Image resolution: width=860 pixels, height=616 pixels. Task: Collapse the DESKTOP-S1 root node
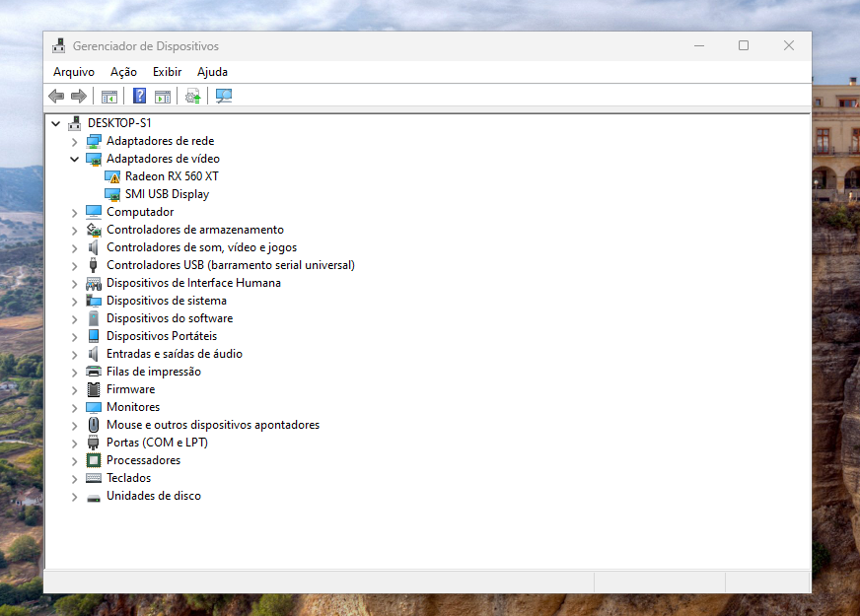56,123
